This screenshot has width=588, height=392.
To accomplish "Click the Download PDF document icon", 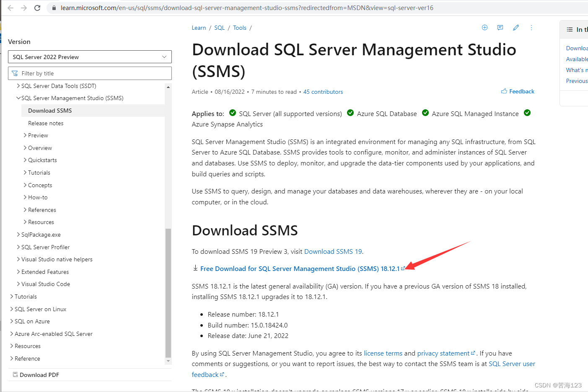I will (x=15, y=374).
